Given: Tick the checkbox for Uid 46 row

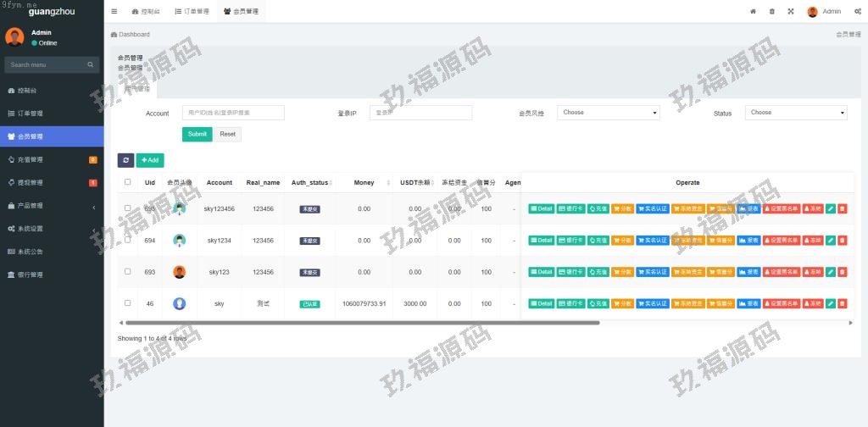Looking at the screenshot, I should [128, 303].
